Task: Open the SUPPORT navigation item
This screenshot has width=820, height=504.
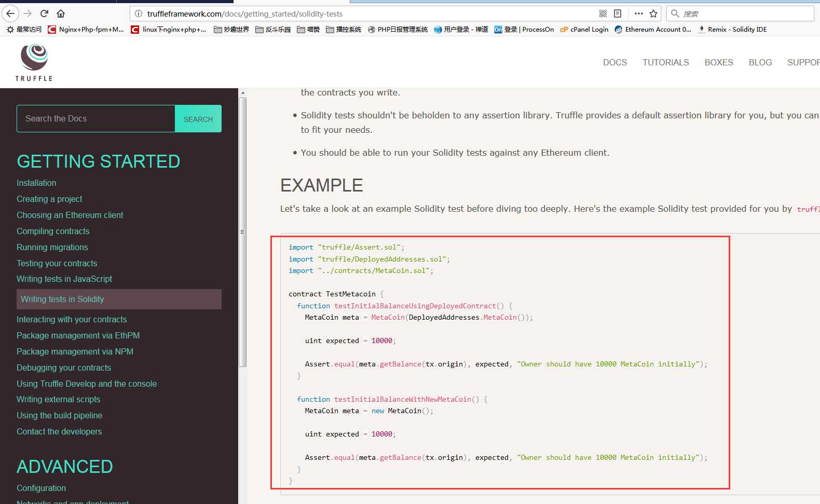Action: click(x=803, y=62)
